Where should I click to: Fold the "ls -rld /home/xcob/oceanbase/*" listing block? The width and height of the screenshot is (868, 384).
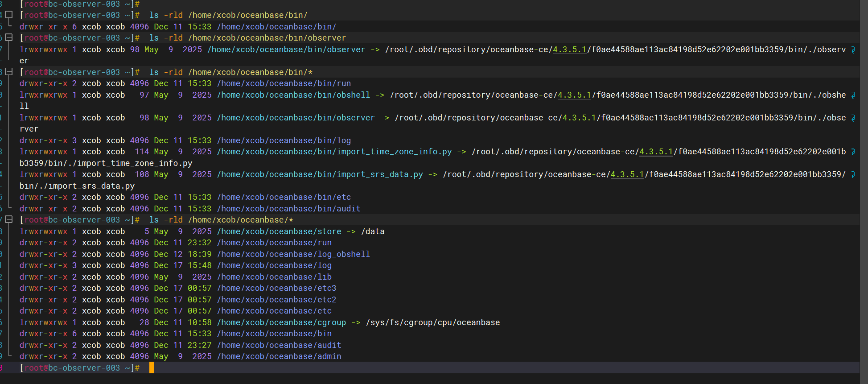[8, 220]
